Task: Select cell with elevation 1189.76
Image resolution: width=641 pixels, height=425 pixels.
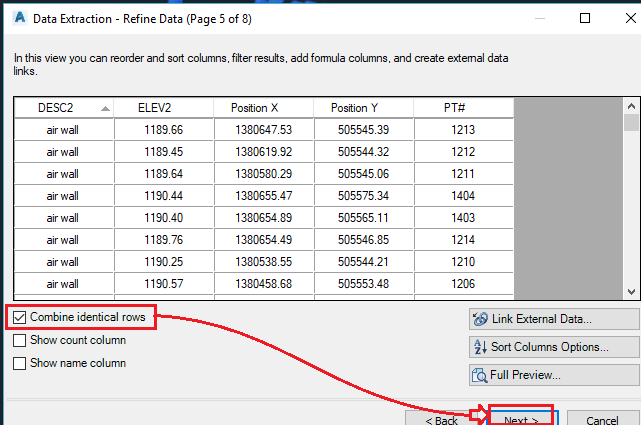Action: coord(164,240)
